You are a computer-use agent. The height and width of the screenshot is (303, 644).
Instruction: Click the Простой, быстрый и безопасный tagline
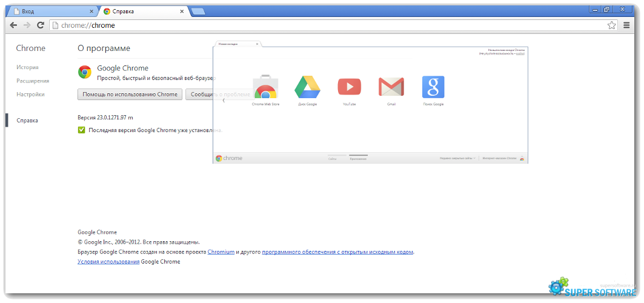tap(156, 78)
